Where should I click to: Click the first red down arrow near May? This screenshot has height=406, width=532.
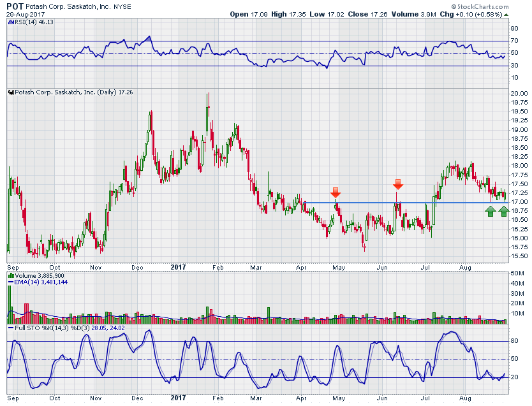point(336,192)
